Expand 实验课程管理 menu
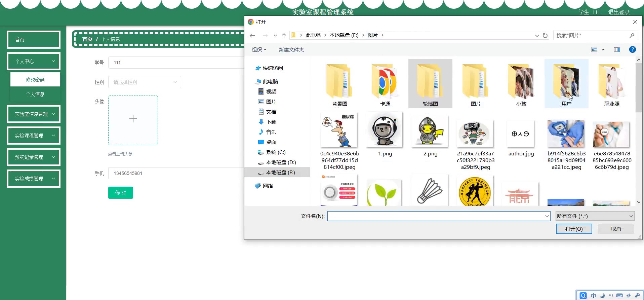644x300 pixels. (34, 136)
